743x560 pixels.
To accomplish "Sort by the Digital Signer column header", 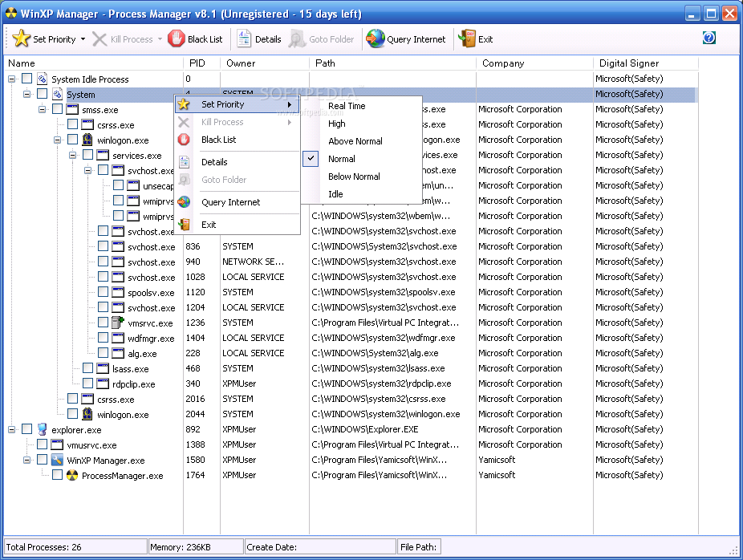I will click(x=645, y=63).
